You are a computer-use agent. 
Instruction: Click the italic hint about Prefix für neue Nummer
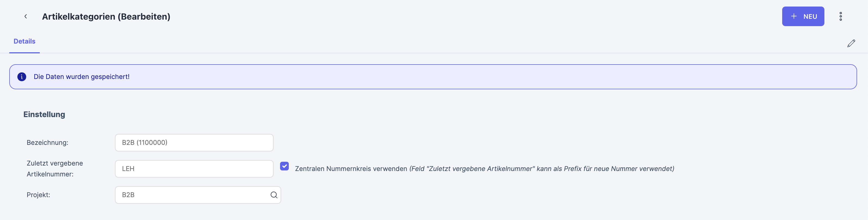542,169
